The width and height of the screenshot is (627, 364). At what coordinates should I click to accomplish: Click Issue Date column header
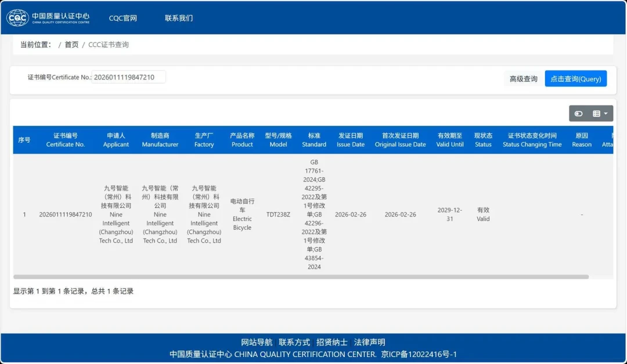pos(350,140)
